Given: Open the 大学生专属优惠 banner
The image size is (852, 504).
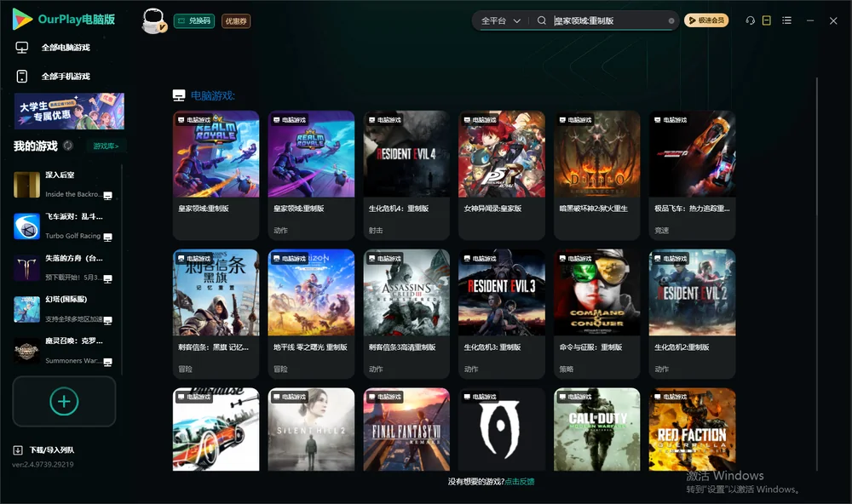Looking at the screenshot, I should [70, 112].
